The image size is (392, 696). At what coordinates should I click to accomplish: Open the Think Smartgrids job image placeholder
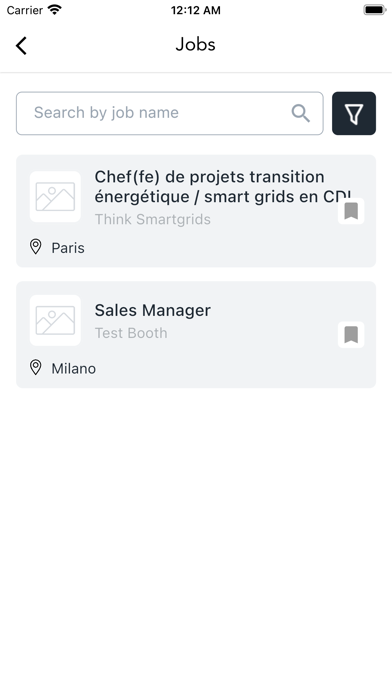(x=55, y=197)
